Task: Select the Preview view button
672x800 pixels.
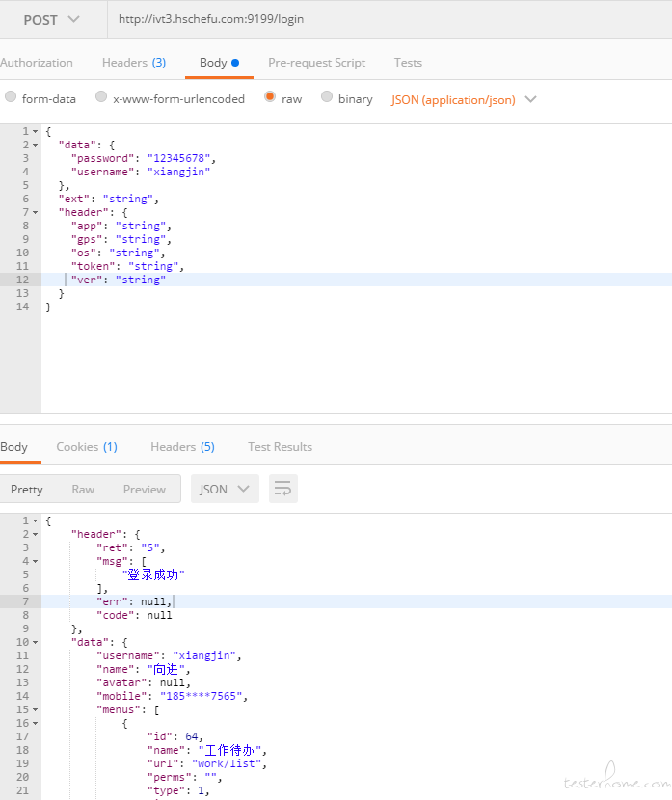Action: pyautogui.click(x=145, y=490)
